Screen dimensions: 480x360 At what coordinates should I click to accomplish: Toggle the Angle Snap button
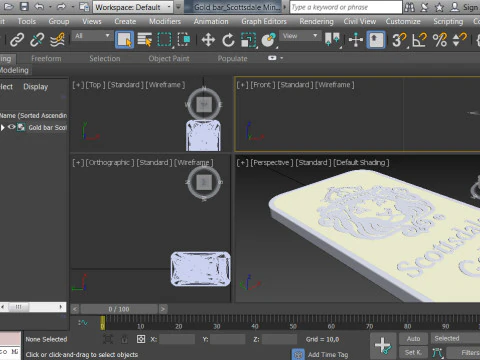[419, 40]
